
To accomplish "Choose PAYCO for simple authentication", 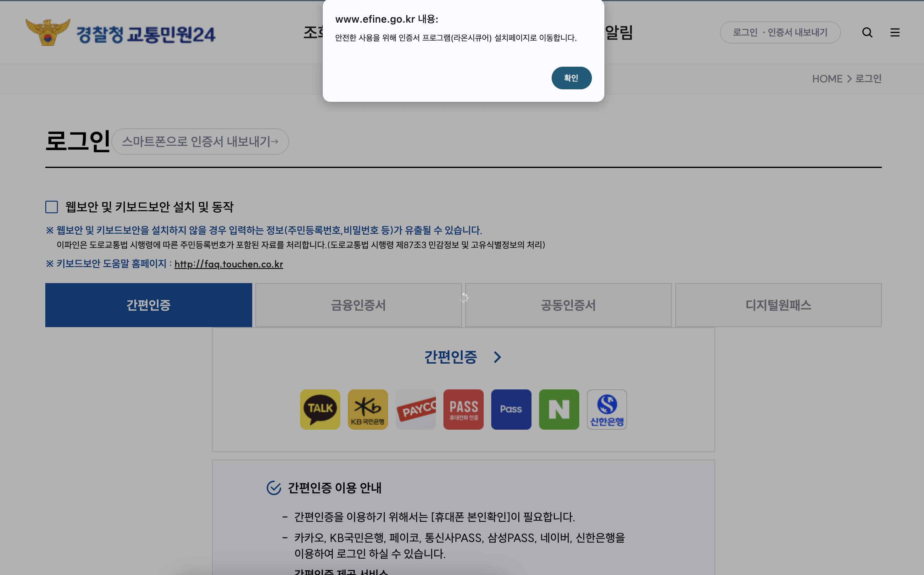I will [x=415, y=409].
